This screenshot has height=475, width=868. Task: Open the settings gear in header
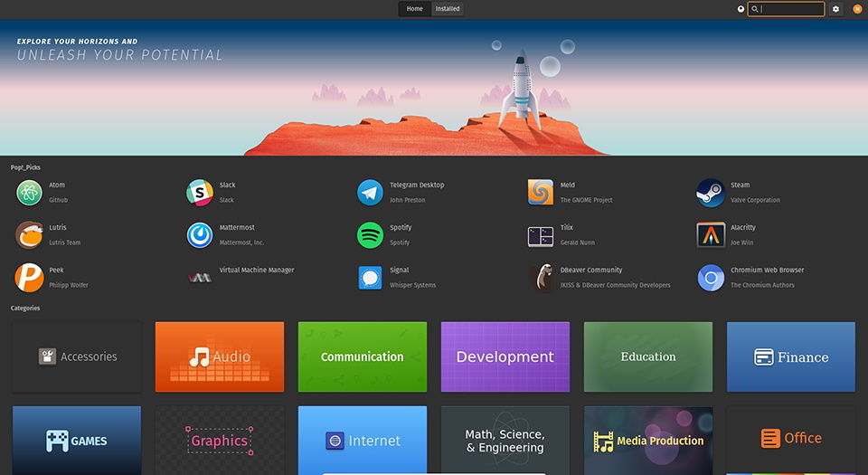click(835, 9)
